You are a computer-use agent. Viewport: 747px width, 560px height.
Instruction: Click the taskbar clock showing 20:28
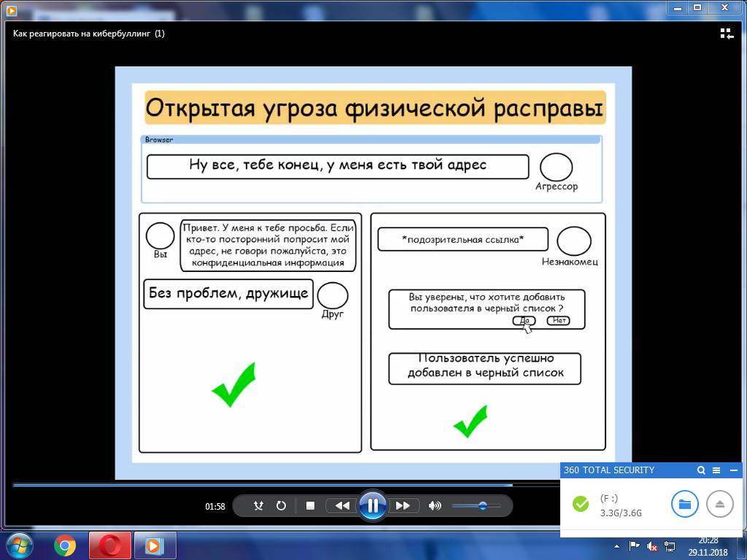pos(707,545)
